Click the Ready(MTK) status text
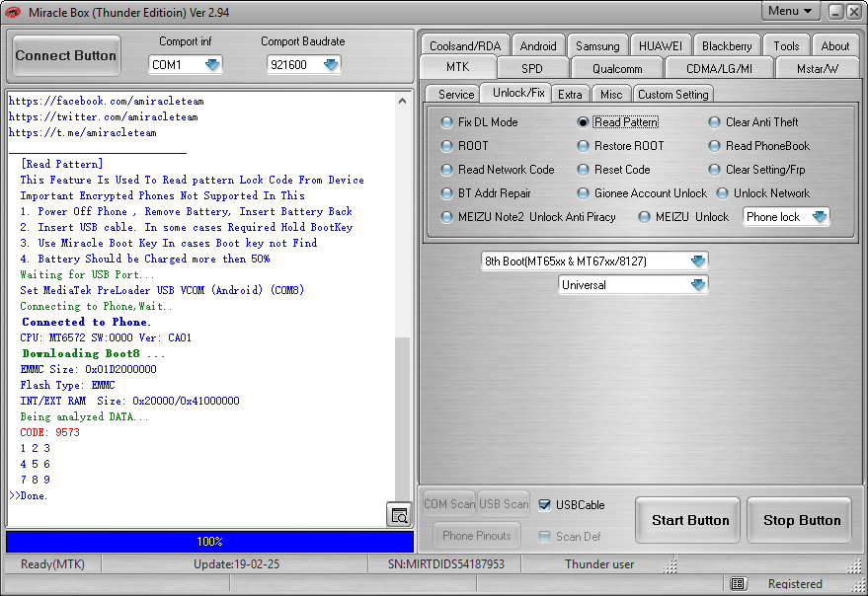This screenshot has width=868, height=596. [x=52, y=563]
